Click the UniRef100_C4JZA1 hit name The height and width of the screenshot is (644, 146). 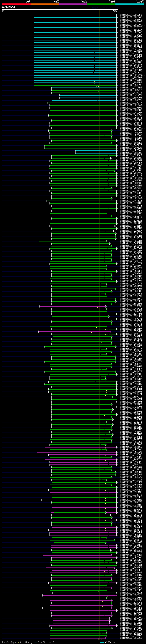coord(131,500)
